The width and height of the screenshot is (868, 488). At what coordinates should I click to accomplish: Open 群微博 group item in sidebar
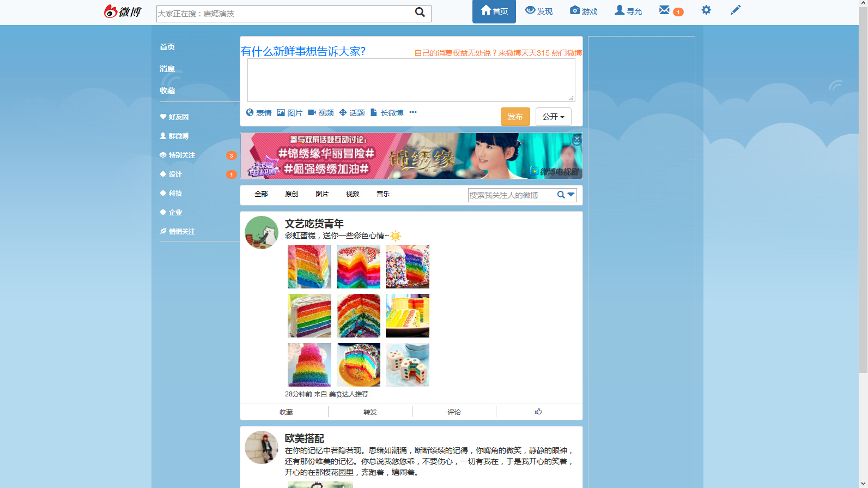pyautogui.click(x=174, y=136)
